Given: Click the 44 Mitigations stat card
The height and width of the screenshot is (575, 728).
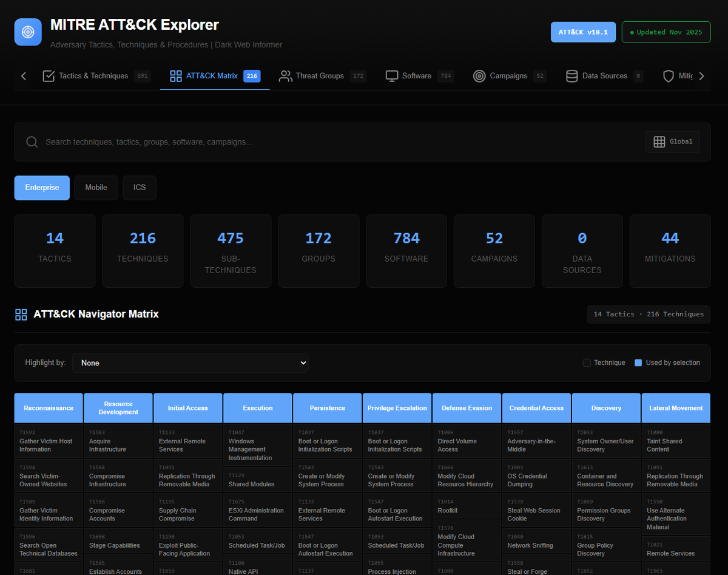Looking at the screenshot, I should [x=670, y=251].
